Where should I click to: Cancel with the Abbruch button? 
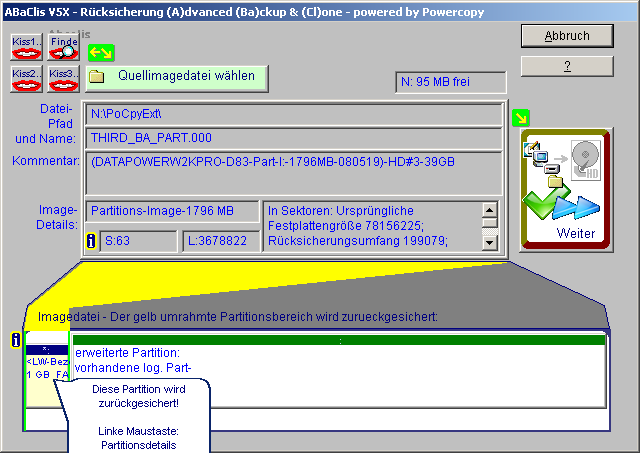point(567,35)
